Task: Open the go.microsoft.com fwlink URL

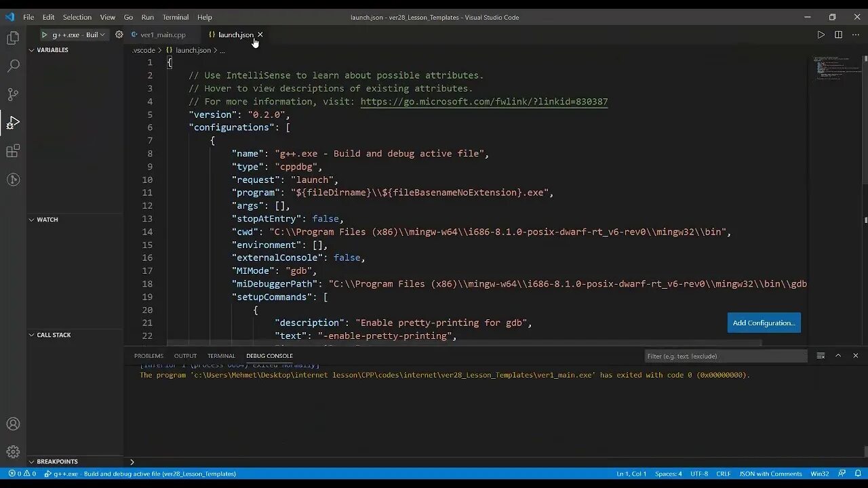Action: tap(484, 102)
